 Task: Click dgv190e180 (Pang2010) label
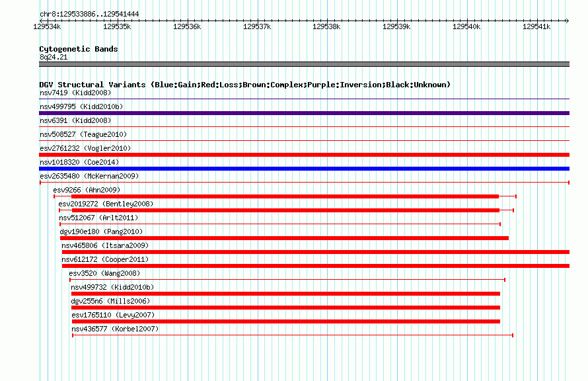click(101, 232)
